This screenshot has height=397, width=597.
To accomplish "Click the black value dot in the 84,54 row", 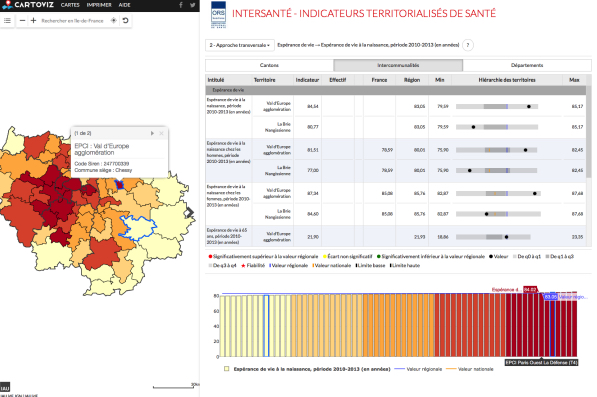I will click(x=529, y=107).
